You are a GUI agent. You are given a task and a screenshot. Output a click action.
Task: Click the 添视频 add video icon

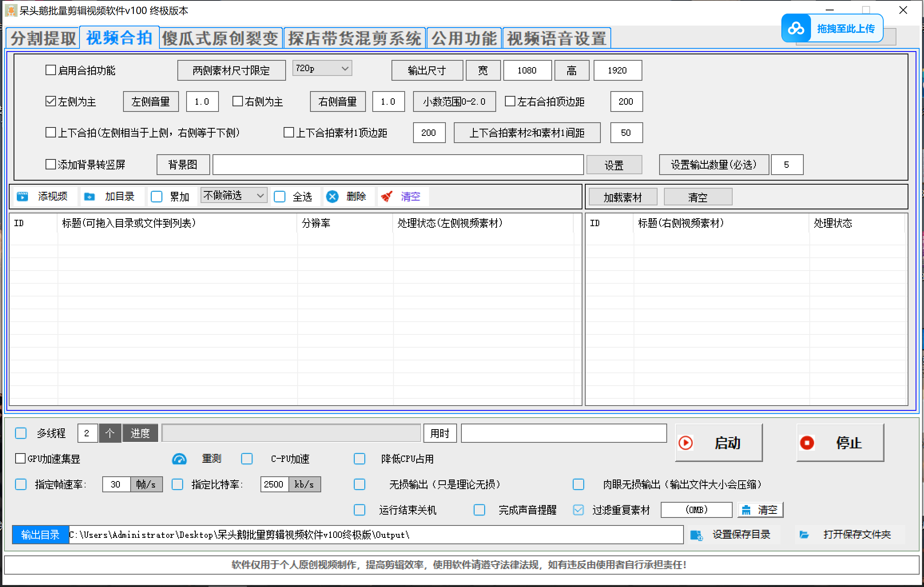point(22,196)
